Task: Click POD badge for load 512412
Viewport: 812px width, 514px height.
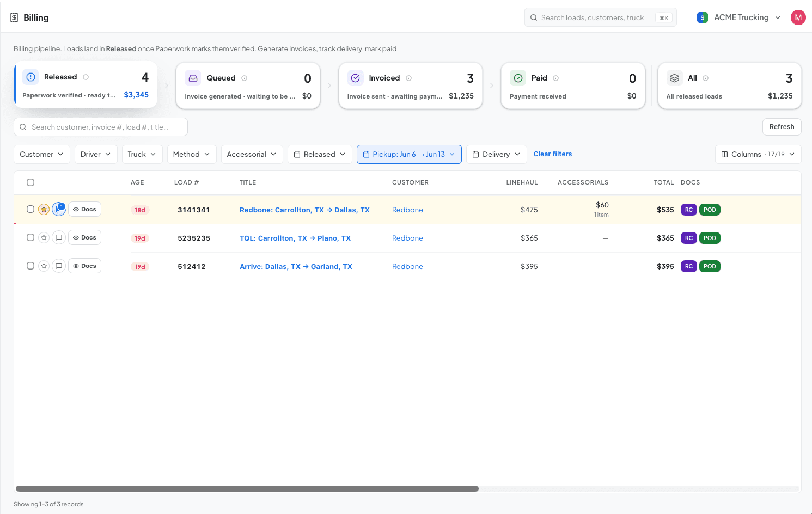Action: [x=710, y=266]
